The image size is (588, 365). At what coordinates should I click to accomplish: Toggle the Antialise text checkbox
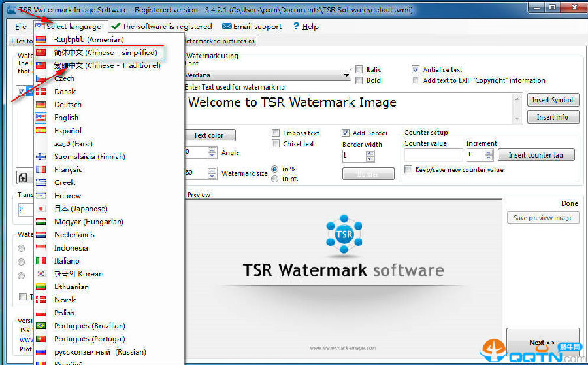(x=416, y=69)
